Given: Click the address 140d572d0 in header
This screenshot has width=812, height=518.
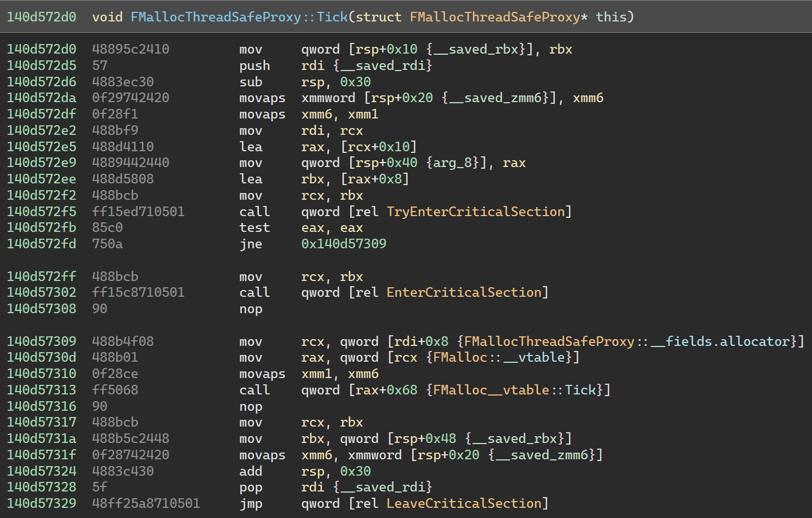Looking at the screenshot, I should click(x=41, y=17).
